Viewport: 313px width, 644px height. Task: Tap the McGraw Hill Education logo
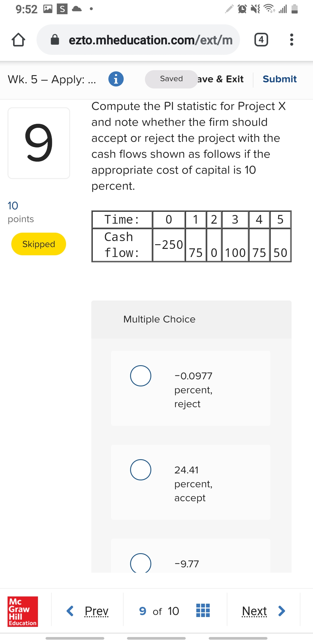point(23,611)
